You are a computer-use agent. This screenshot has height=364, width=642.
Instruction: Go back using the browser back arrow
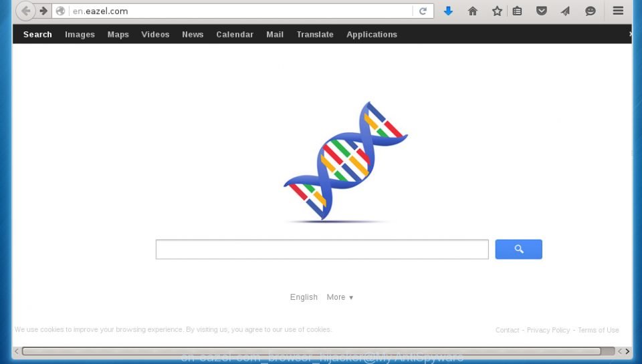coord(25,11)
